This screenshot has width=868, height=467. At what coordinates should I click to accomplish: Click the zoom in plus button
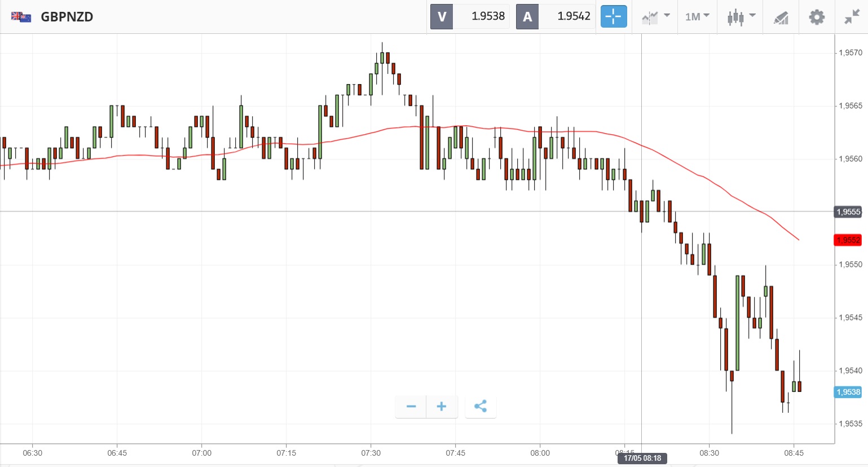442,407
